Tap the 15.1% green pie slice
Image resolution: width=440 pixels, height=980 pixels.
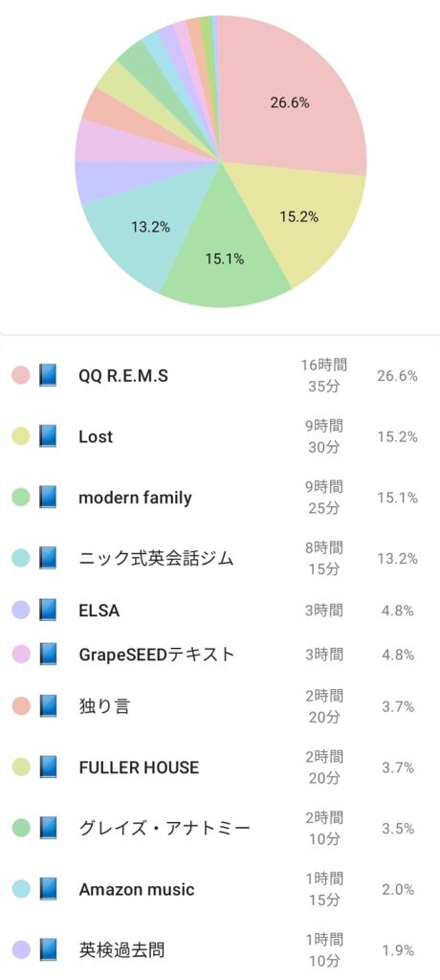click(225, 258)
